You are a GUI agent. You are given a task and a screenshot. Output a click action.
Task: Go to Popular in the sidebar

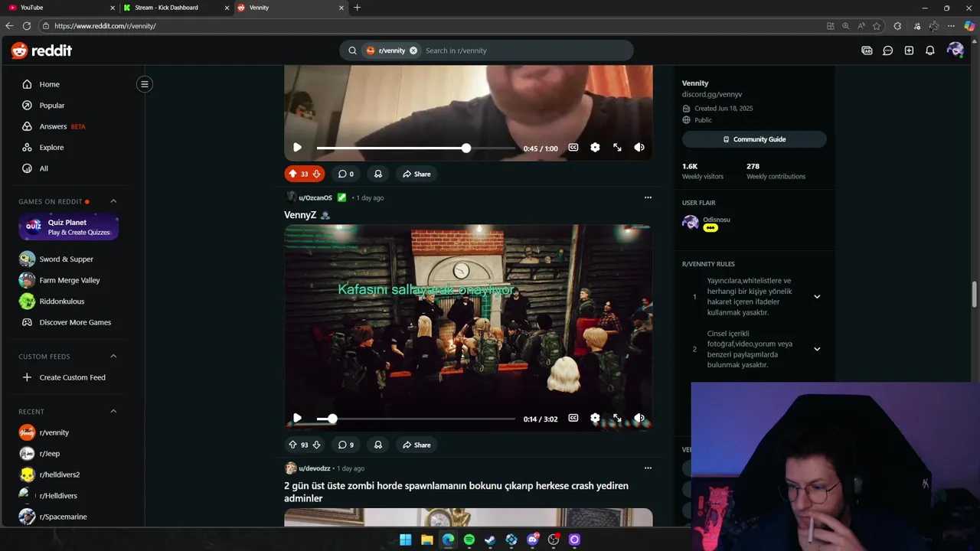[x=52, y=106]
